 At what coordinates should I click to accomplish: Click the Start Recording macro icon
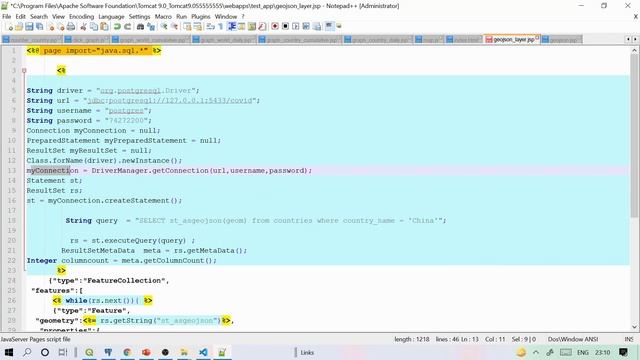[x=275, y=27]
